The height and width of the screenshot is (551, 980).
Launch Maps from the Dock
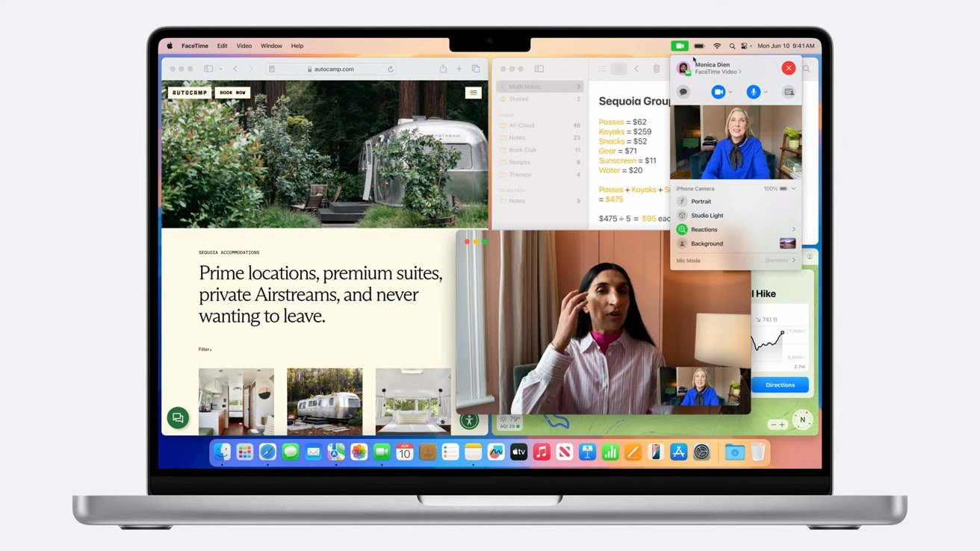click(x=336, y=452)
